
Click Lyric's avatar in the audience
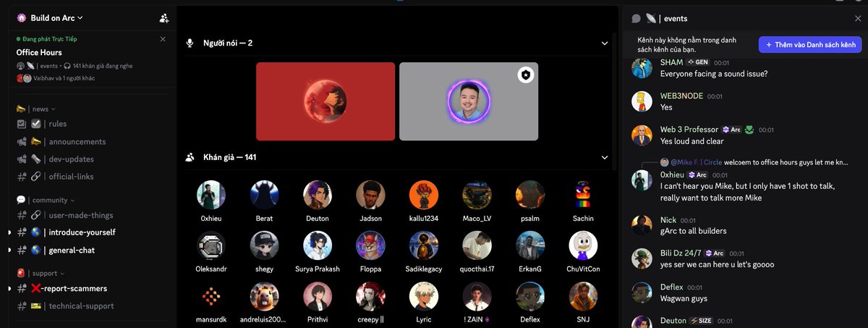(x=424, y=296)
